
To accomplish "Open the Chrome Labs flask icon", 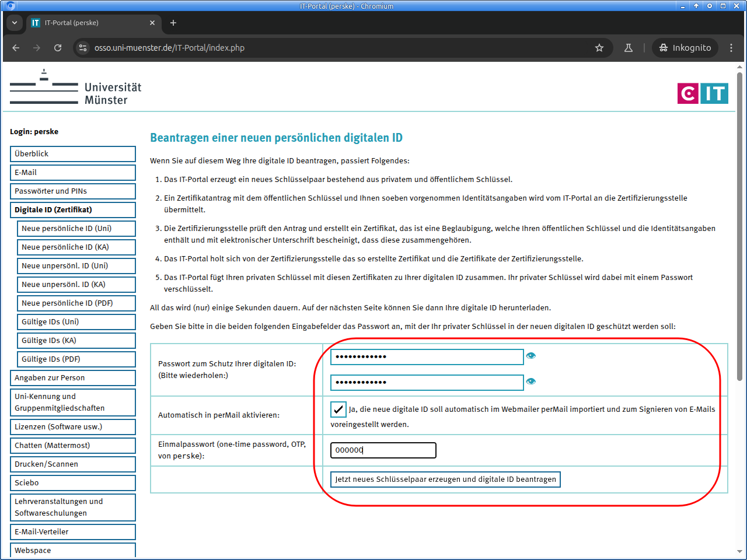I will tap(629, 48).
